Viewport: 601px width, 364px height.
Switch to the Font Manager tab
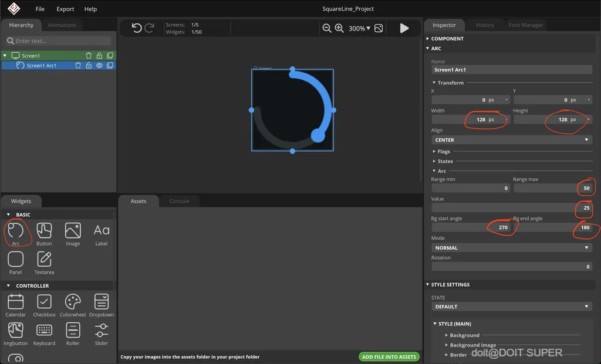tap(526, 25)
